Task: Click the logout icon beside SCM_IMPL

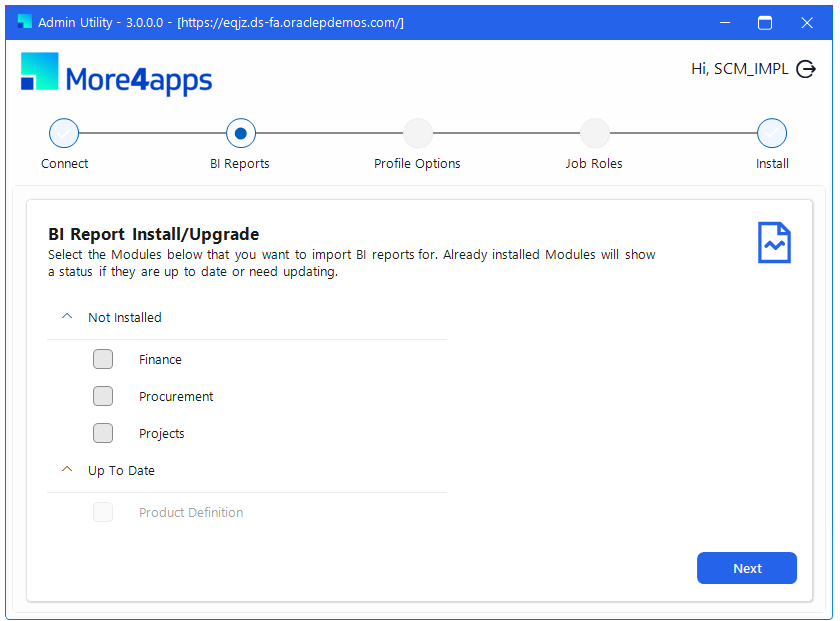Action: click(805, 69)
